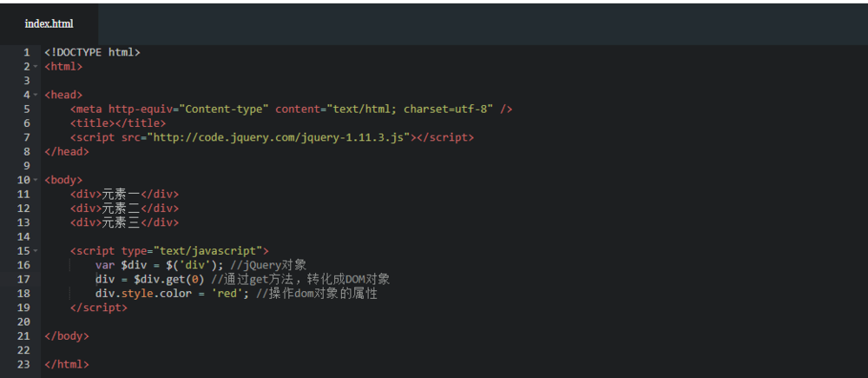Image resolution: width=868 pixels, height=378 pixels.
Task: Collapse the head tag fold on line 4
Action: (36, 95)
